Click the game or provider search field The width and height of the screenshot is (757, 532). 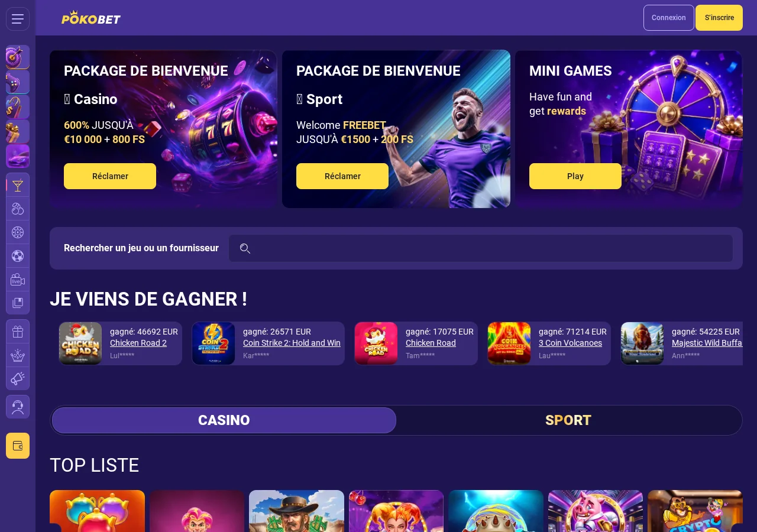481,248
